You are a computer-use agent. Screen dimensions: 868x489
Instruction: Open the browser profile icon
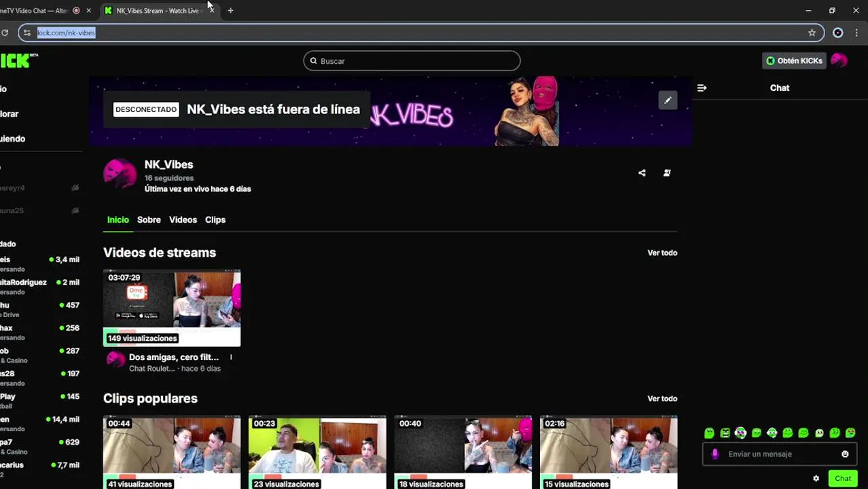click(837, 33)
